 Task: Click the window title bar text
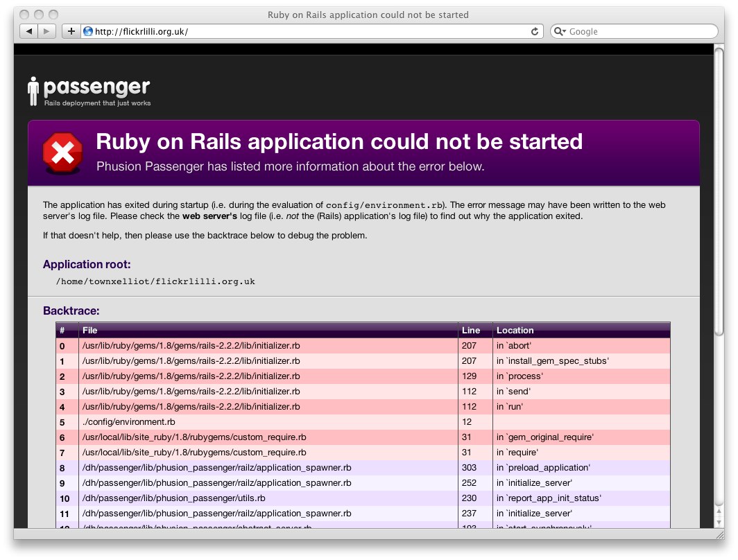368,15
